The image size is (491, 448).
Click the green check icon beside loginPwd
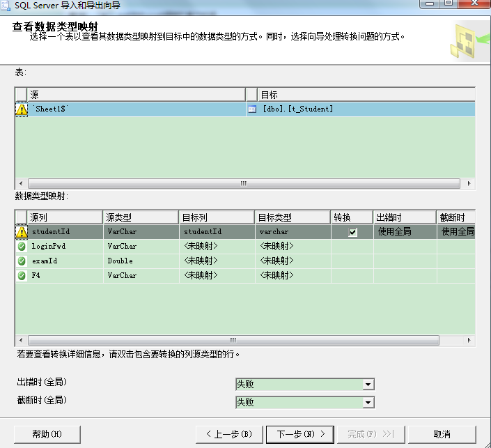point(22,246)
